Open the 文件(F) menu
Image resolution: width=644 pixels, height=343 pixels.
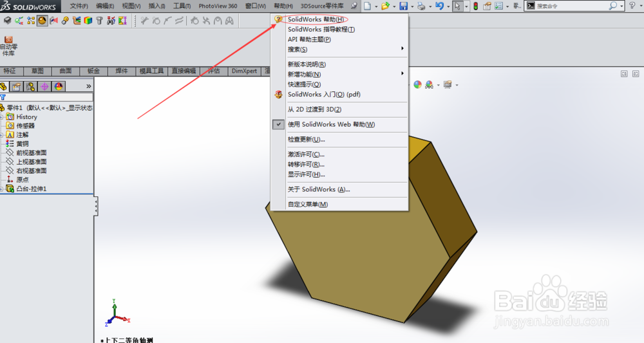click(x=79, y=6)
